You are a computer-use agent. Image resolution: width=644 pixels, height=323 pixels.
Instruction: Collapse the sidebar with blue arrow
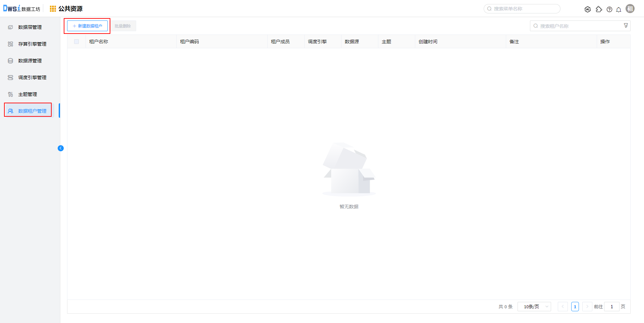[x=61, y=148]
